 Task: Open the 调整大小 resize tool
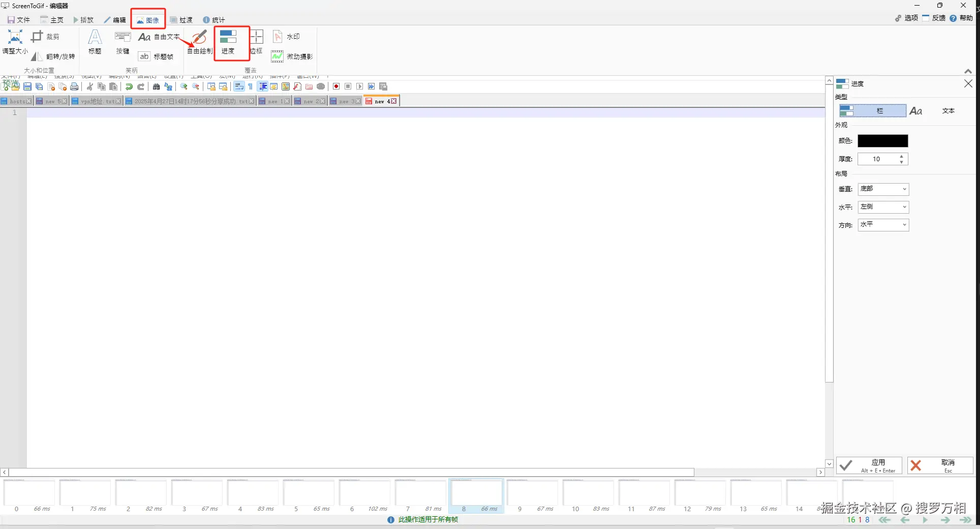point(15,42)
